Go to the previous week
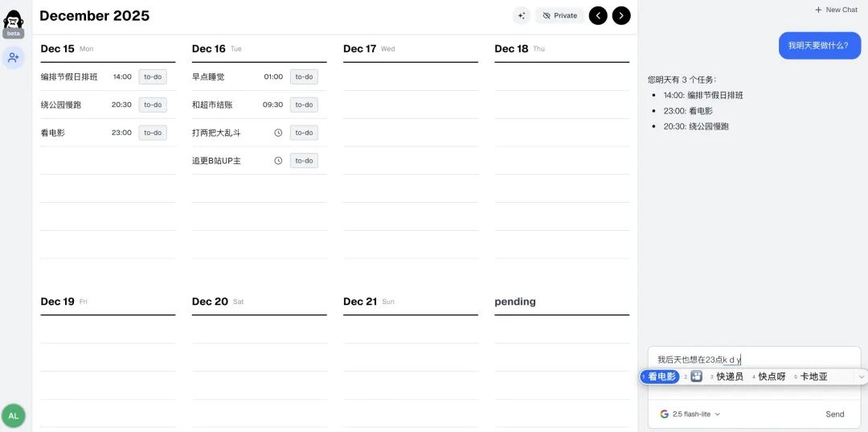Viewport: 868px width, 432px height. (x=598, y=15)
